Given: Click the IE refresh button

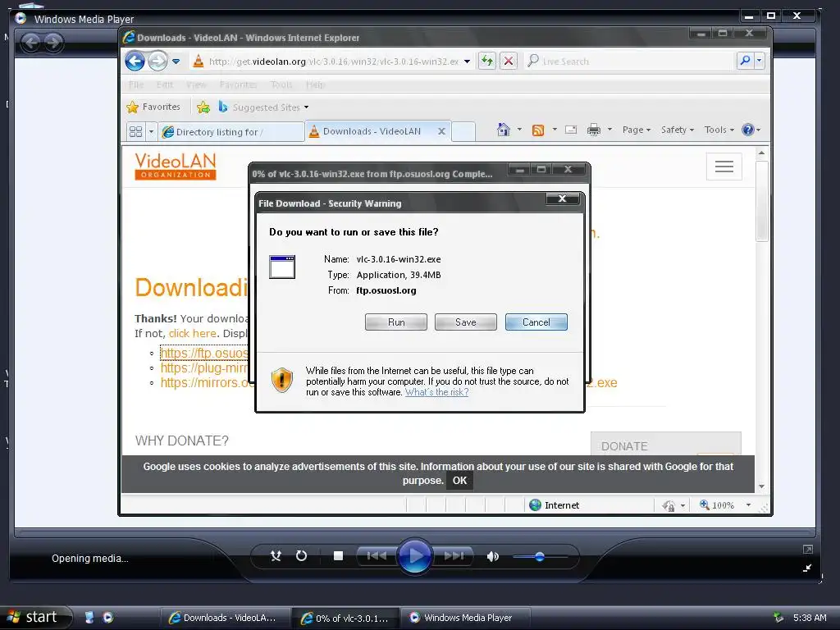Looking at the screenshot, I should (487, 61).
